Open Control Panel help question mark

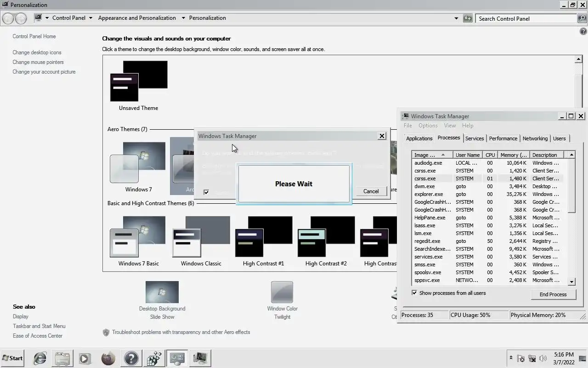click(583, 31)
